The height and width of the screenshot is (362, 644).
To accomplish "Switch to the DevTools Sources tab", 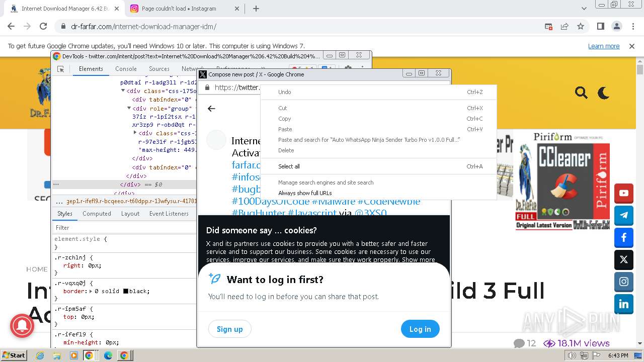I will click(159, 69).
